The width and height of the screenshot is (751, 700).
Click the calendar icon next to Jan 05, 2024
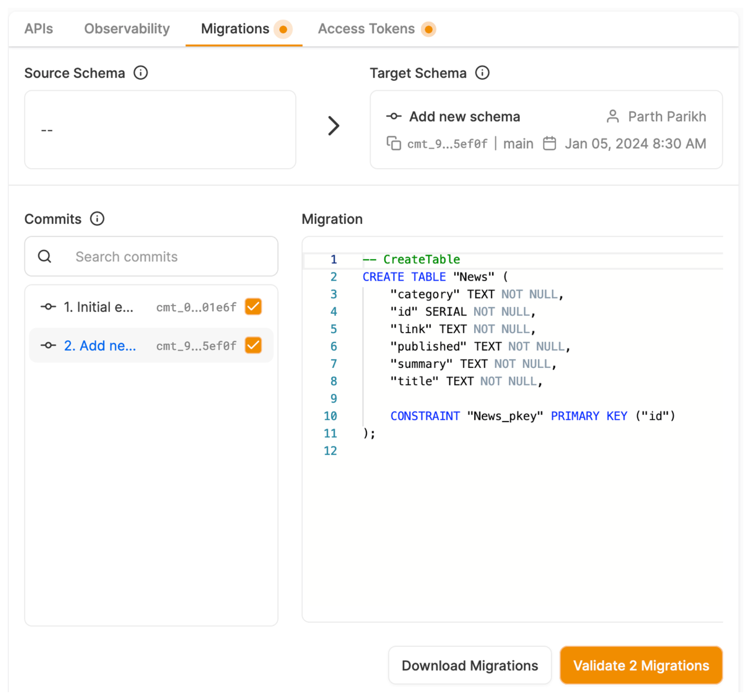coord(549,143)
